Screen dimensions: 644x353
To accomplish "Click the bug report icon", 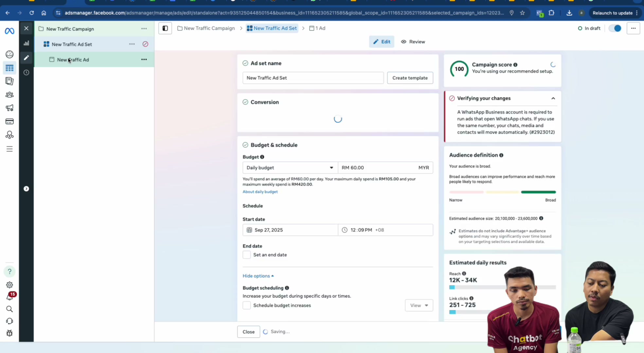I will [9, 333].
